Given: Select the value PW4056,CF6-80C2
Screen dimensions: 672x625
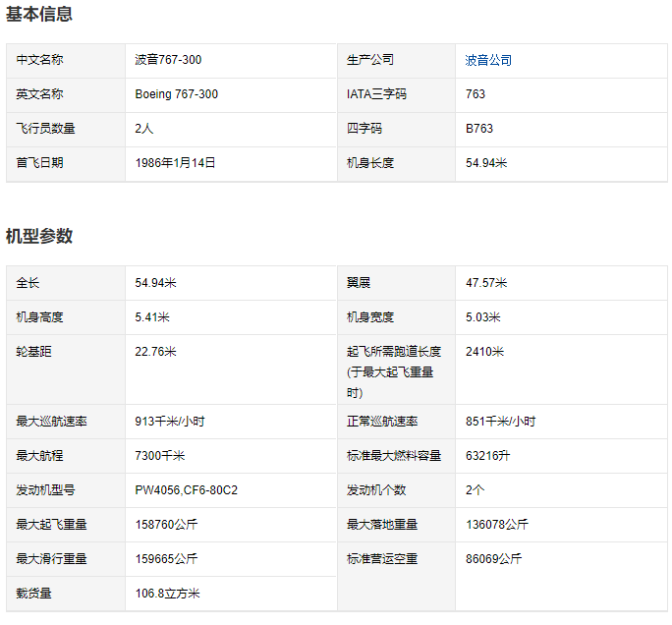Looking at the screenshot, I should click(186, 490).
